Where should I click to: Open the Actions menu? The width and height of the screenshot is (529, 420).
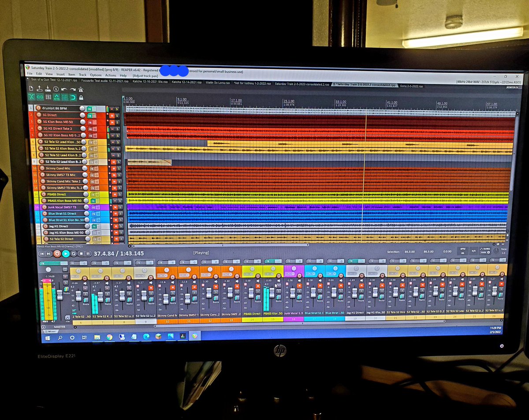(110, 75)
